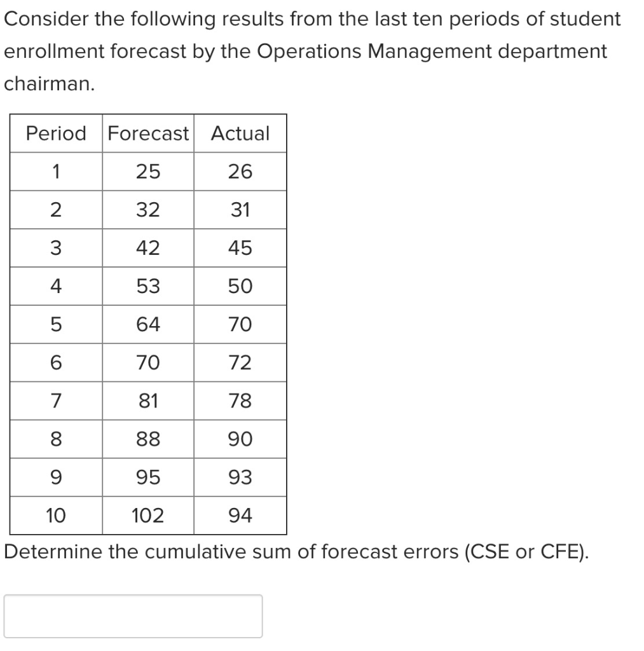Image resolution: width=644 pixels, height=651 pixels.
Task: Select the forecast value 95 for period 9
Action: click(147, 477)
